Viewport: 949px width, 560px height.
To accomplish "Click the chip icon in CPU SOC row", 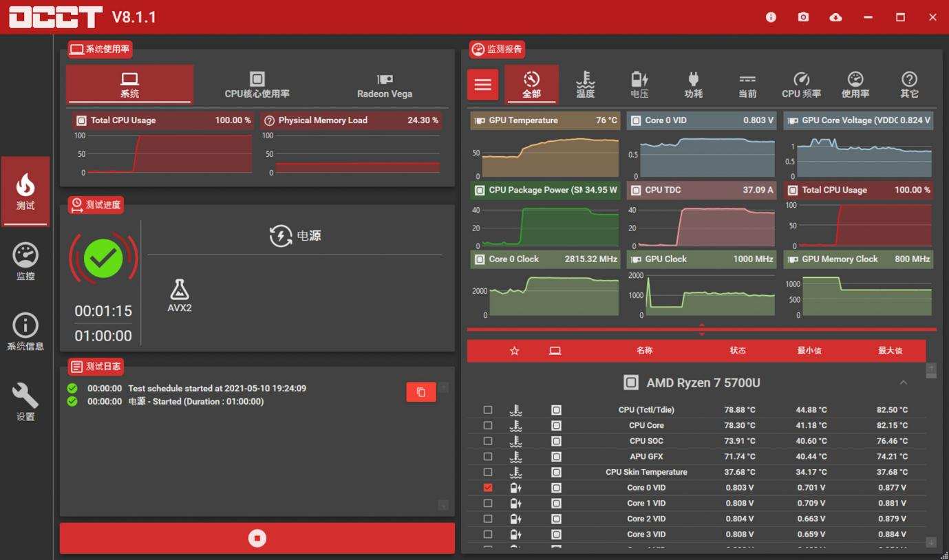I will [x=556, y=441].
